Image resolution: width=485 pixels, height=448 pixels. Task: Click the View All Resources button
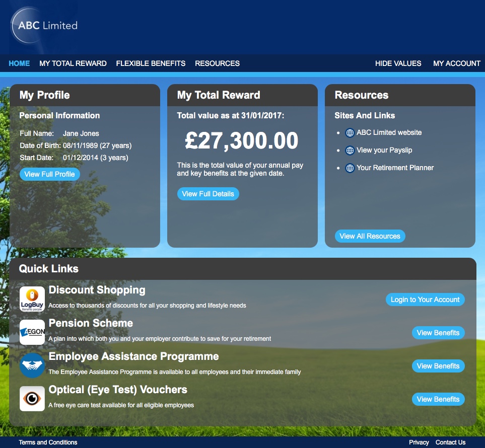click(370, 236)
